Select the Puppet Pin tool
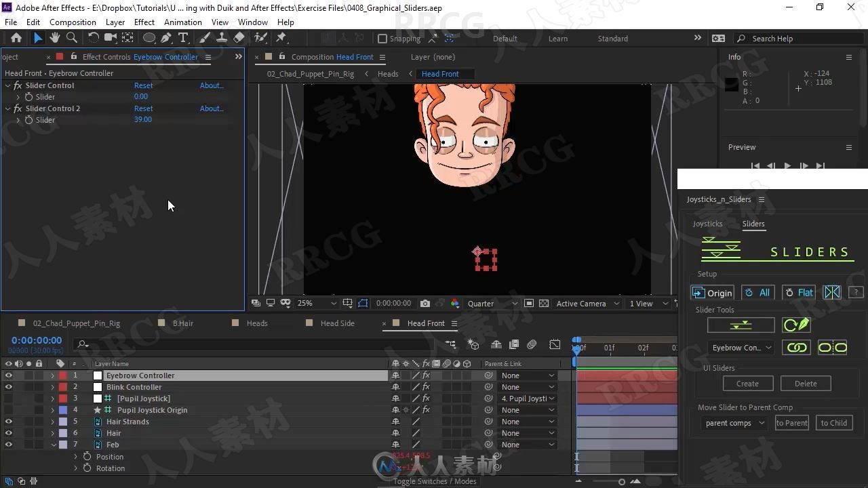The height and width of the screenshot is (488, 868). [x=281, y=39]
